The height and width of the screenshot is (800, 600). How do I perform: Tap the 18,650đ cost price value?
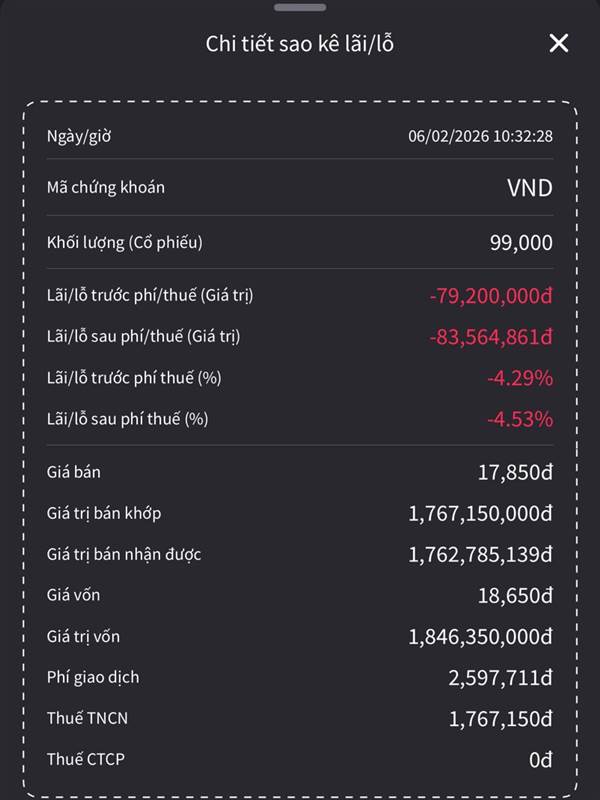tap(515, 596)
